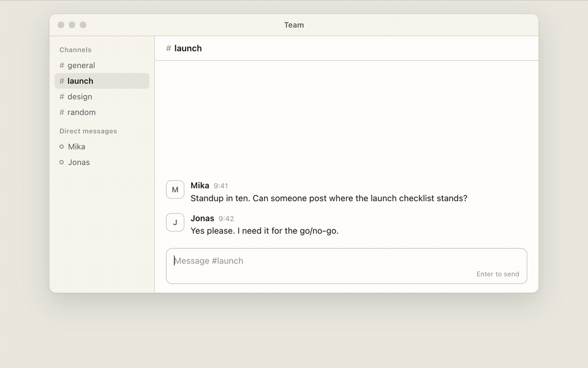Open the general channel
This screenshot has width=588, height=368.
pyautogui.click(x=102, y=66)
